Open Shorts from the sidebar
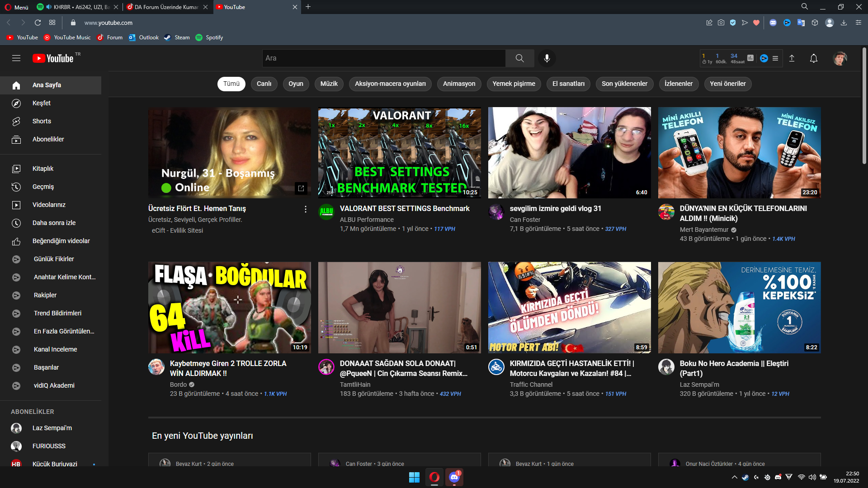 pos(42,121)
